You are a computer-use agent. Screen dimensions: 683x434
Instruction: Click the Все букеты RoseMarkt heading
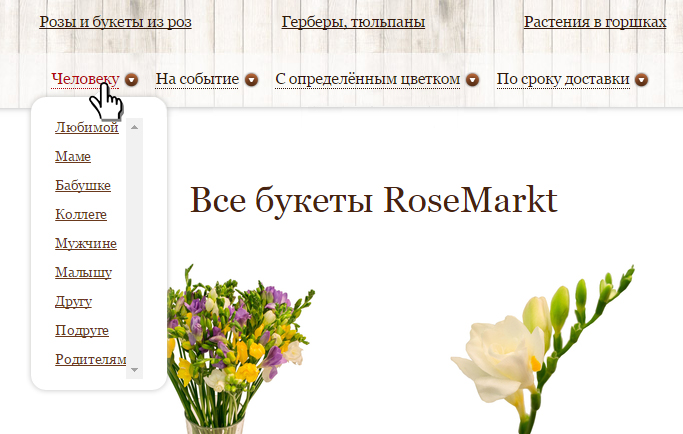click(x=374, y=200)
